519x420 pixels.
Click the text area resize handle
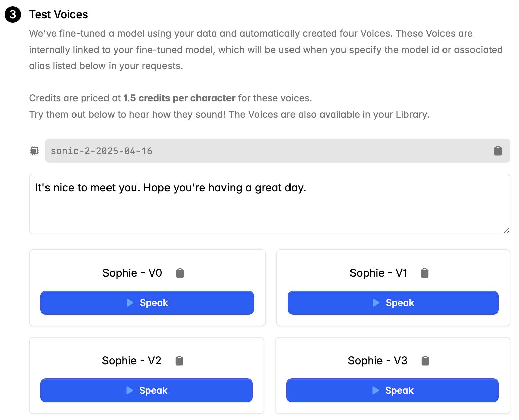(506, 231)
